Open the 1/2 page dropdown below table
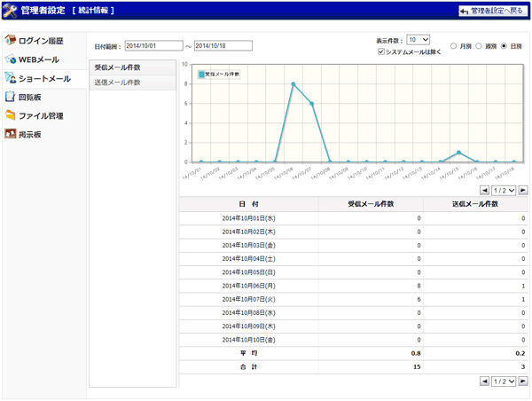Viewport: 532px width, 401px height. [504, 381]
